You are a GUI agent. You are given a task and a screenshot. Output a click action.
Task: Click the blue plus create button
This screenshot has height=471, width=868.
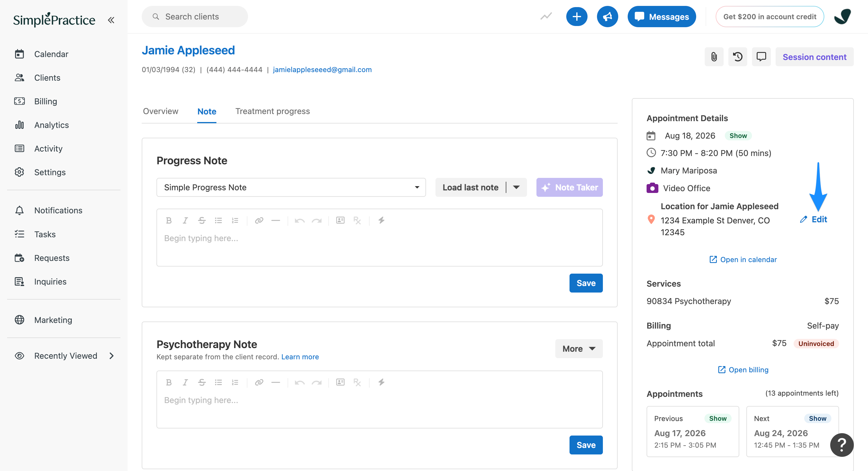577,17
